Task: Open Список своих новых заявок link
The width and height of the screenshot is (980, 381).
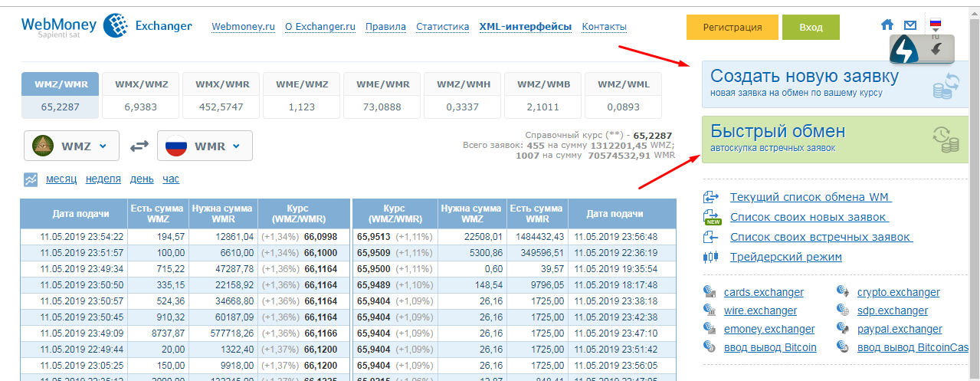Action: click(809, 217)
